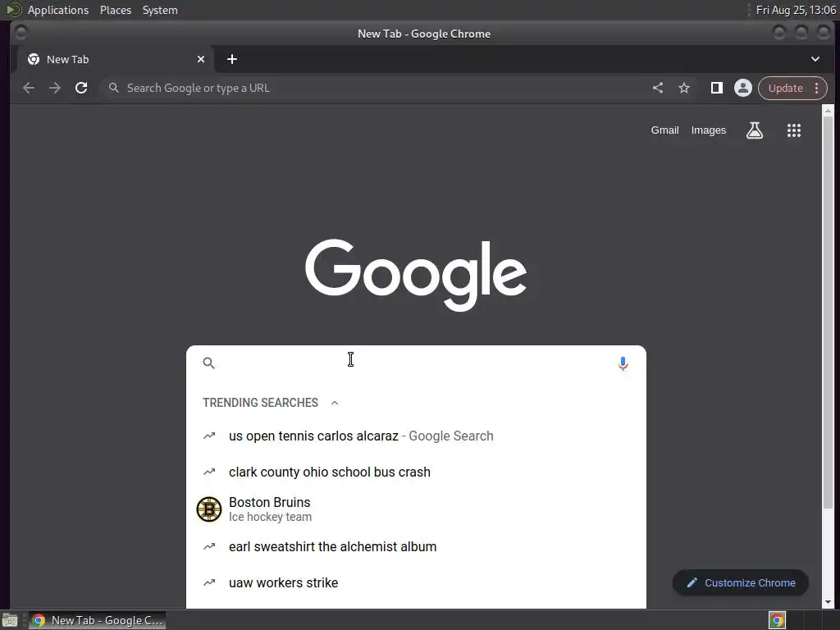The height and width of the screenshot is (630, 840).
Task: Click the Update button
Action: click(x=785, y=88)
